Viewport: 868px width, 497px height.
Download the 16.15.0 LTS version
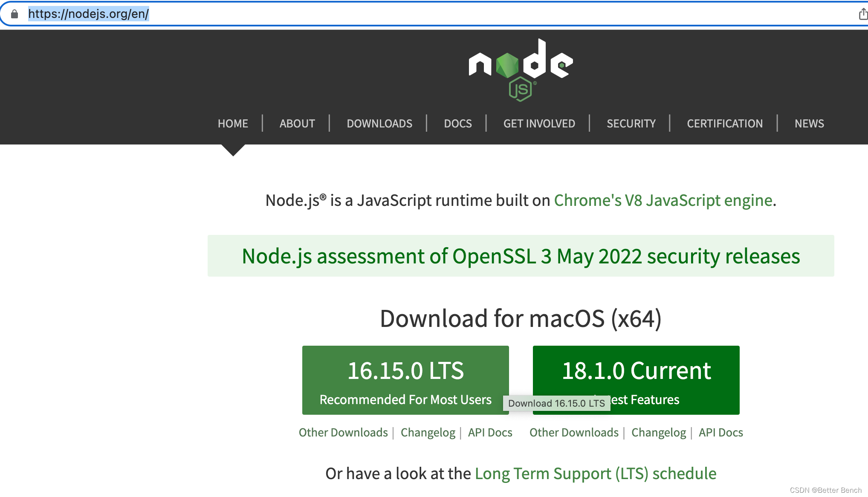coord(405,380)
